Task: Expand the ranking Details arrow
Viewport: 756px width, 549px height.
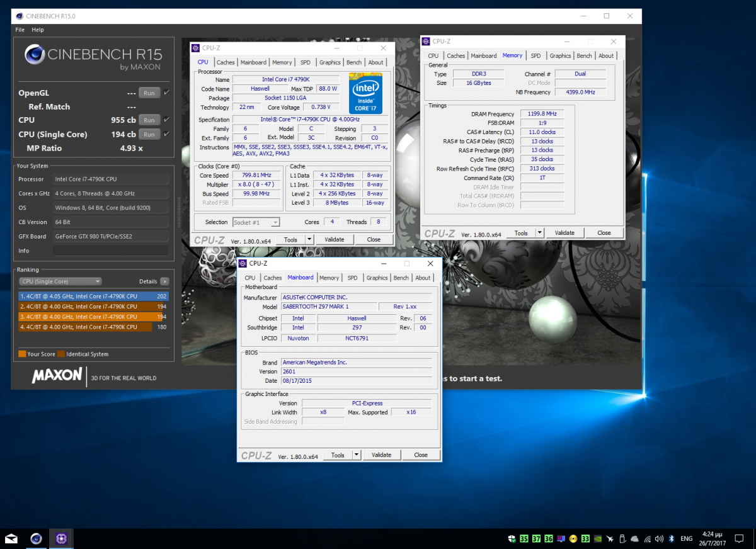Action: 164,281
